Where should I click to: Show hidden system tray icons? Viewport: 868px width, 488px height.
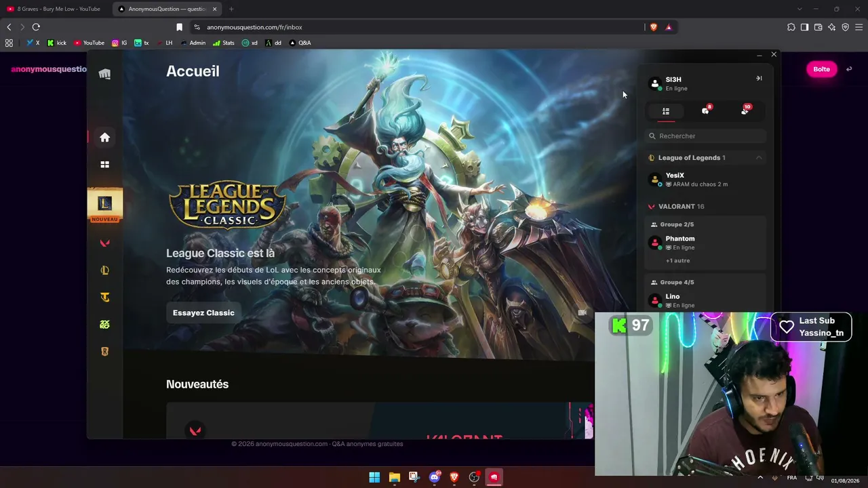[759, 477]
